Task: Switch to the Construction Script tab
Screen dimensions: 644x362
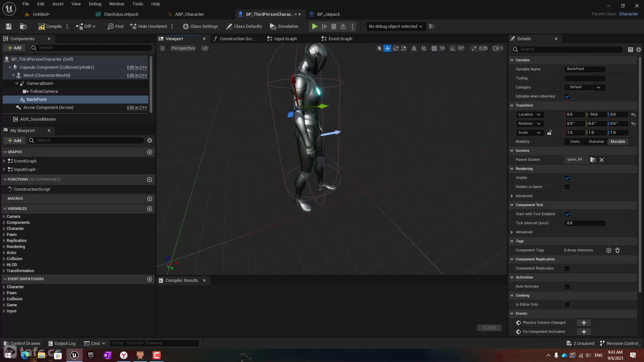Action: (x=234, y=39)
